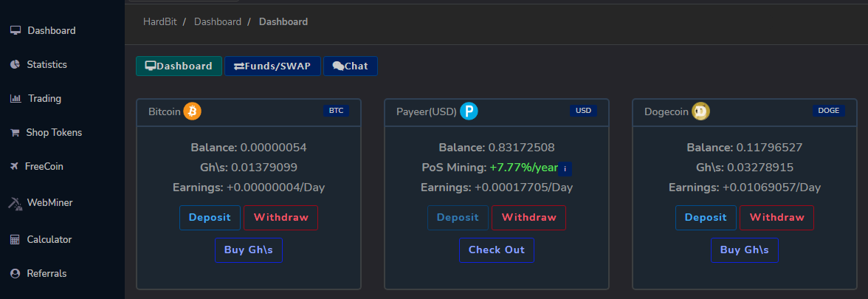Click the first Dashboard breadcrumb link
Viewport: 868px width, 299px height.
(x=218, y=21)
